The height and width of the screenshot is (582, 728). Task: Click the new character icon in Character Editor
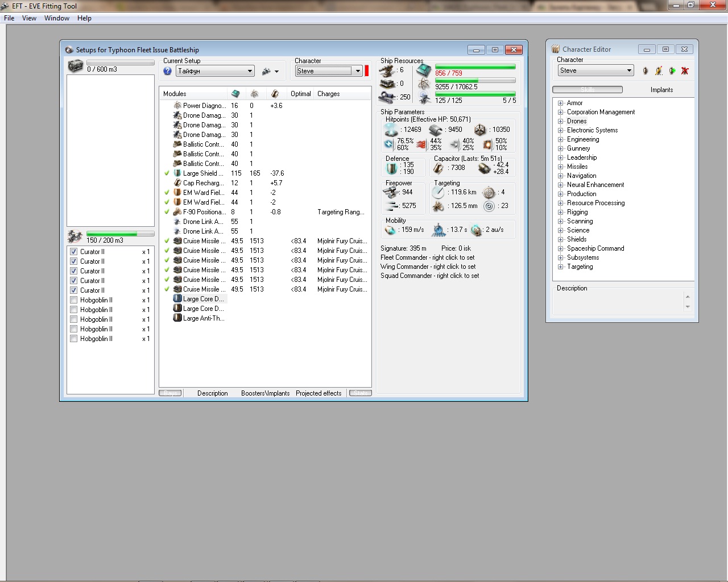pos(645,71)
